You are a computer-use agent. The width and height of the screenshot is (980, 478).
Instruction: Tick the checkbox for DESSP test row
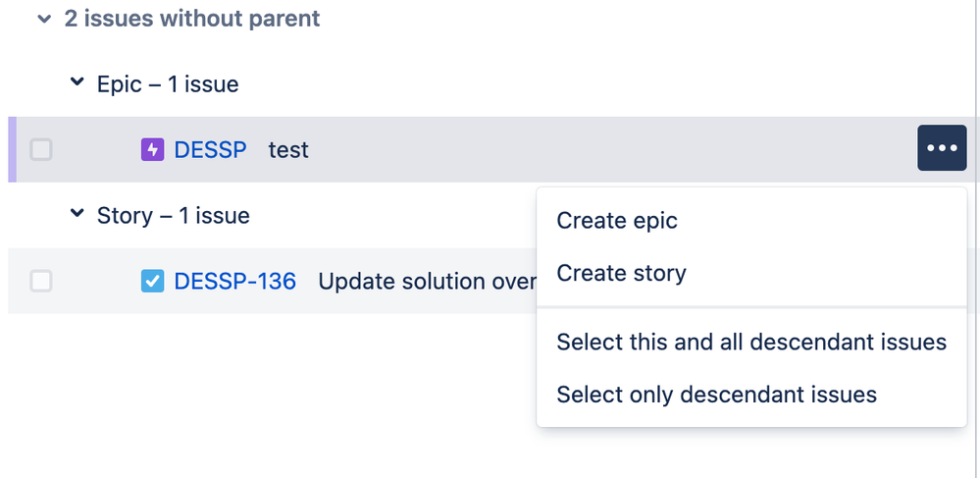(41, 149)
